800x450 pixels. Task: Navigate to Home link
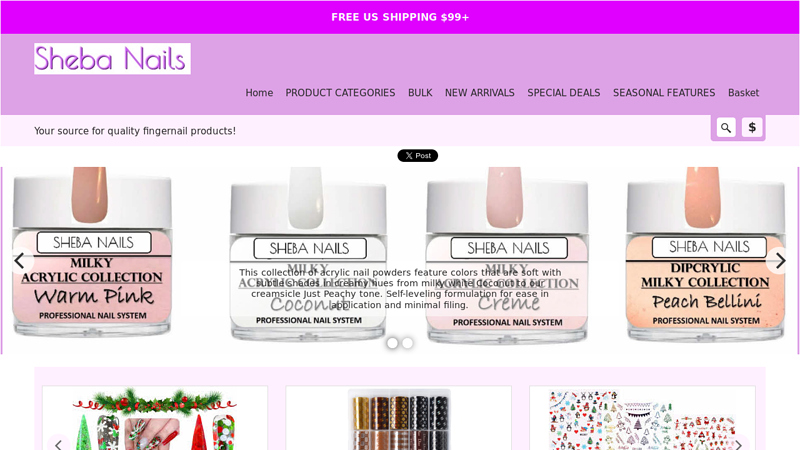tap(259, 93)
